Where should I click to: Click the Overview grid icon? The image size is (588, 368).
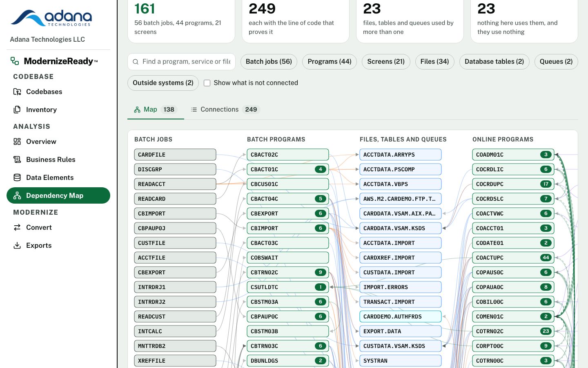tap(17, 141)
